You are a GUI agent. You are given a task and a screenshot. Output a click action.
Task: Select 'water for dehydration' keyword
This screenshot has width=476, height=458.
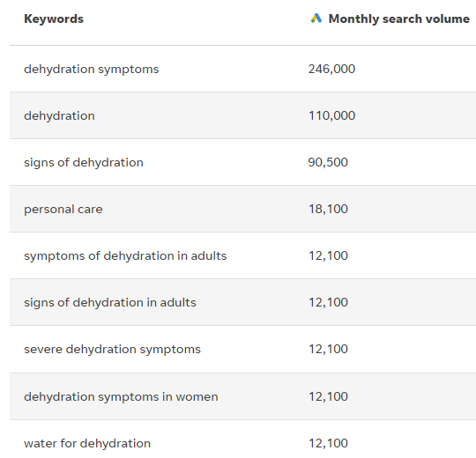point(87,443)
